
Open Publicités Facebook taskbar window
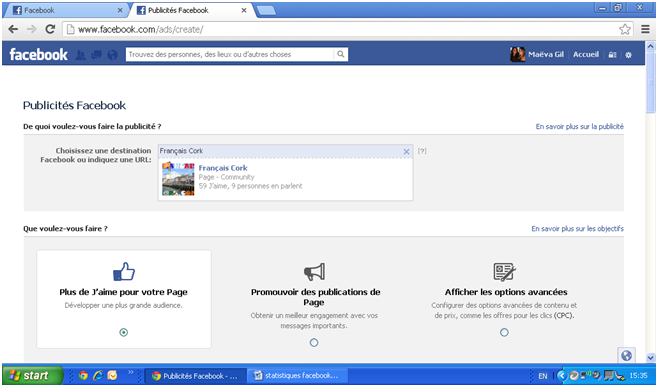point(195,376)
